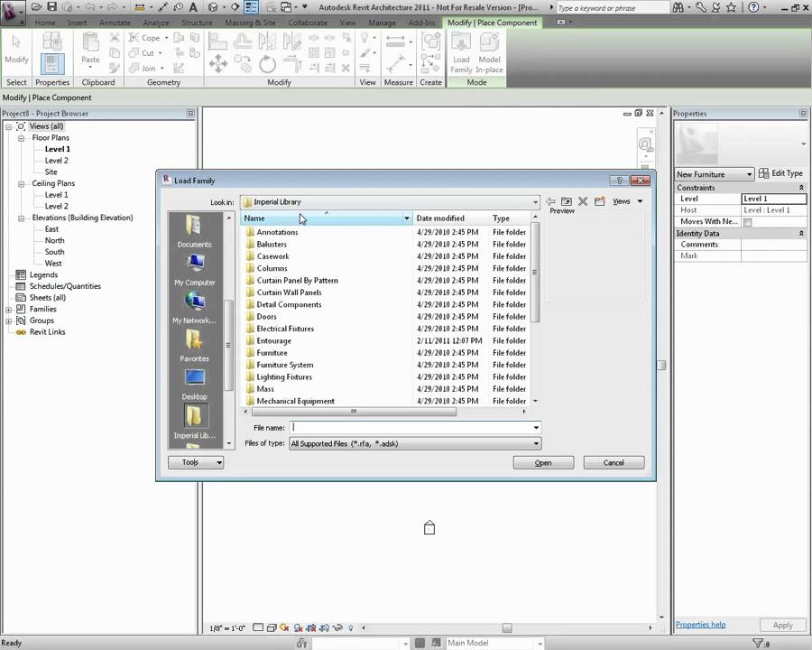Image resolution: width=812 pixels, height=650 pixels.
Task: Select the Casework folder
Action: click(272, 256)
